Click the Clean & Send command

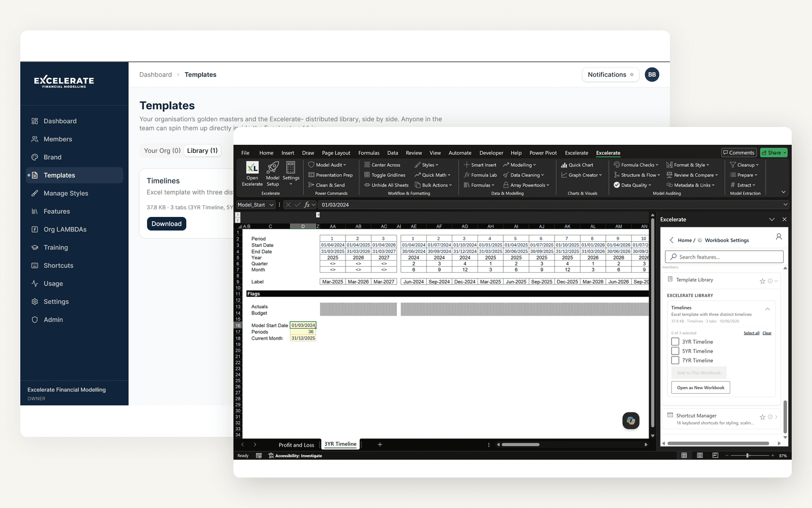(326, 185)
